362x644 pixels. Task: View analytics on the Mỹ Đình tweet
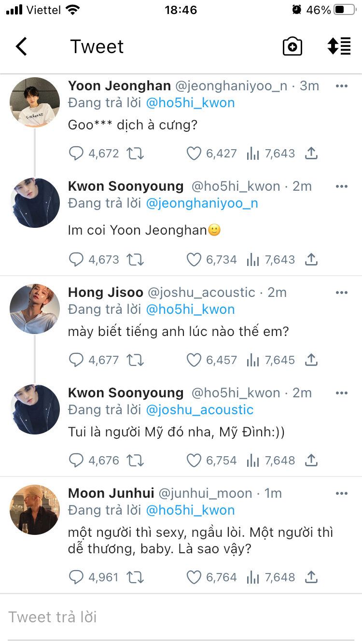point(253,461)
